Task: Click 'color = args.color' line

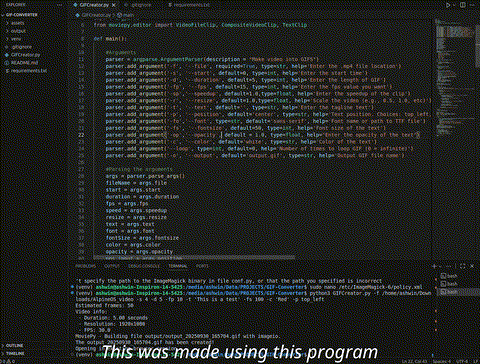Action: tap(133, 245)
